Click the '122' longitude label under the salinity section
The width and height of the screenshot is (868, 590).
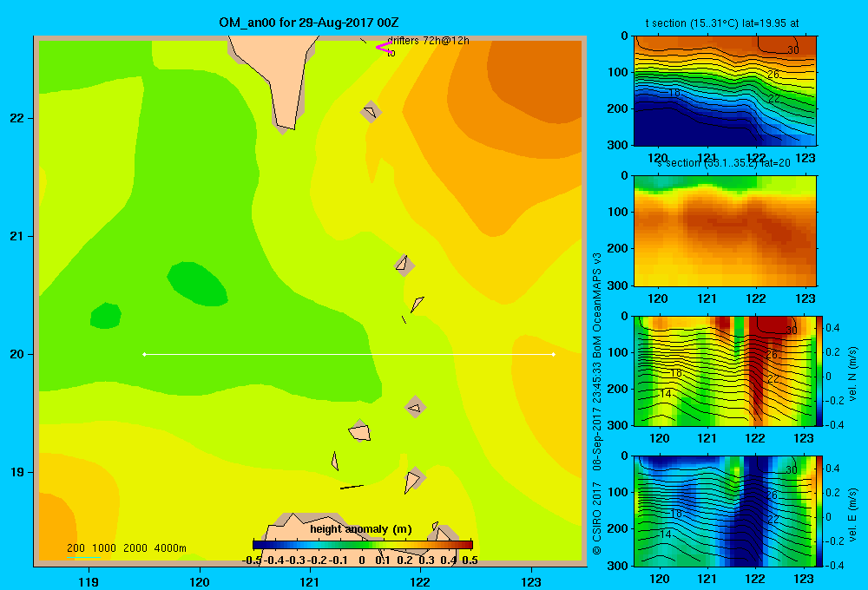pyautogui.click(x=756, y=298)
